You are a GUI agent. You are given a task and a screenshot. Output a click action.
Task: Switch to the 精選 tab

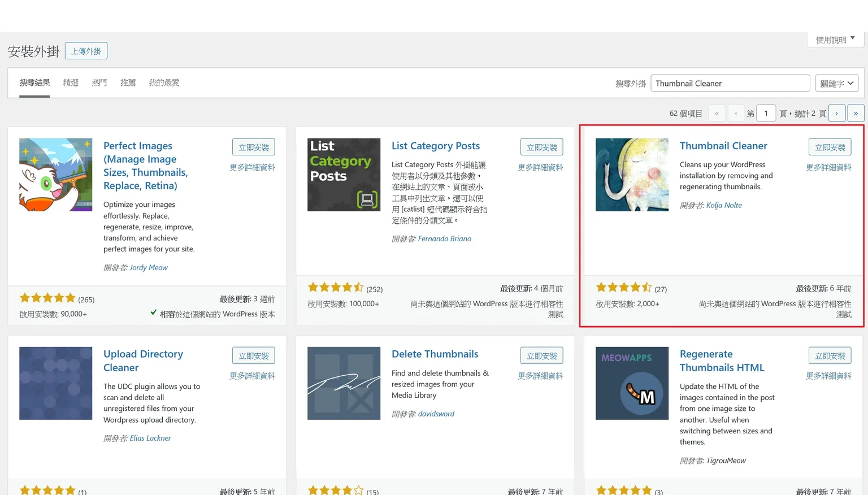[x=71, y=83]
